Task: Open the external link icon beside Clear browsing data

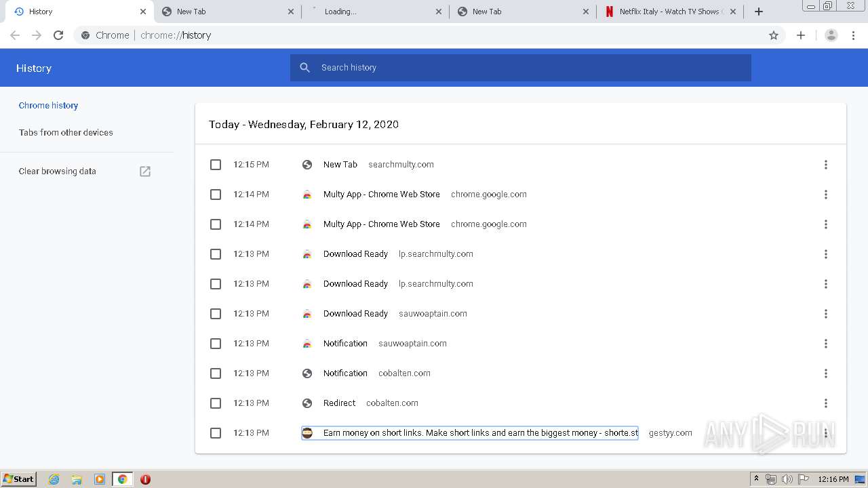Action: pos(145,171)
